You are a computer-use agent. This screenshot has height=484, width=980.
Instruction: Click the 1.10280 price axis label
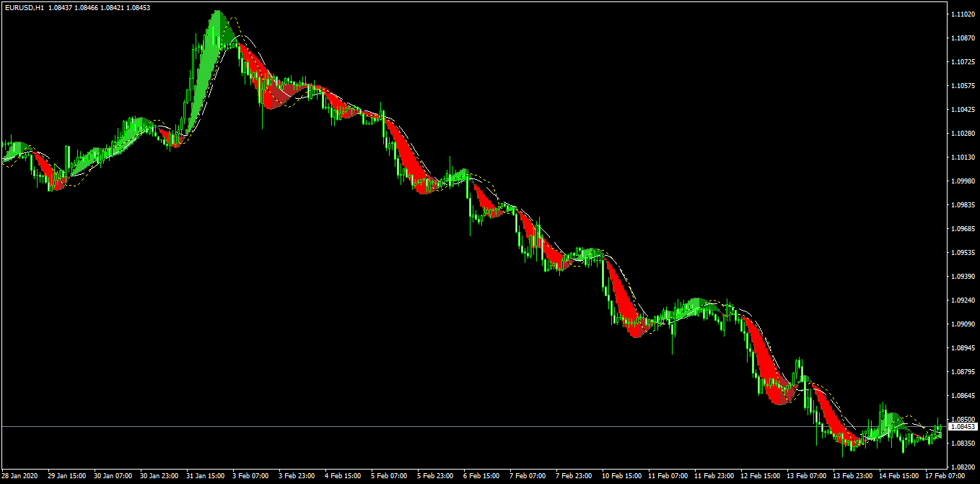click(x=964, y=134)
